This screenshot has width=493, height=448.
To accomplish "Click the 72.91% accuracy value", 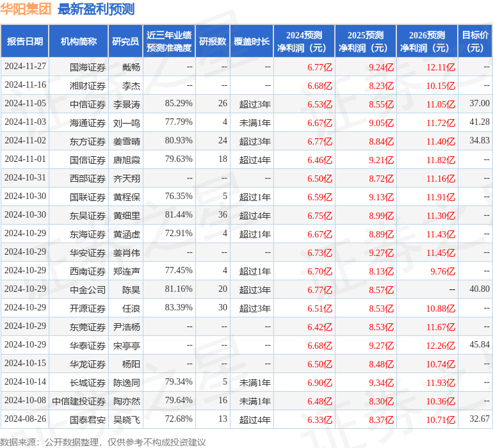I will click(179, 233).
